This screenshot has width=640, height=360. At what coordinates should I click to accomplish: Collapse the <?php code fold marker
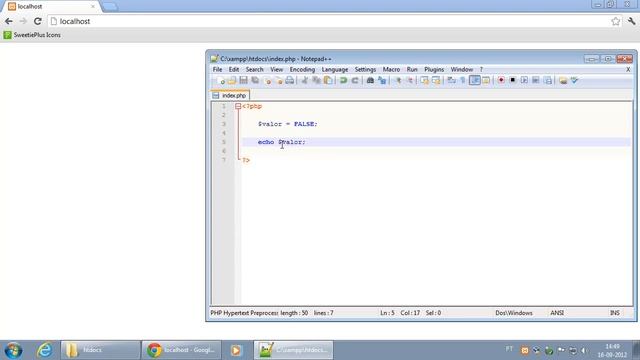coord(238,106)
